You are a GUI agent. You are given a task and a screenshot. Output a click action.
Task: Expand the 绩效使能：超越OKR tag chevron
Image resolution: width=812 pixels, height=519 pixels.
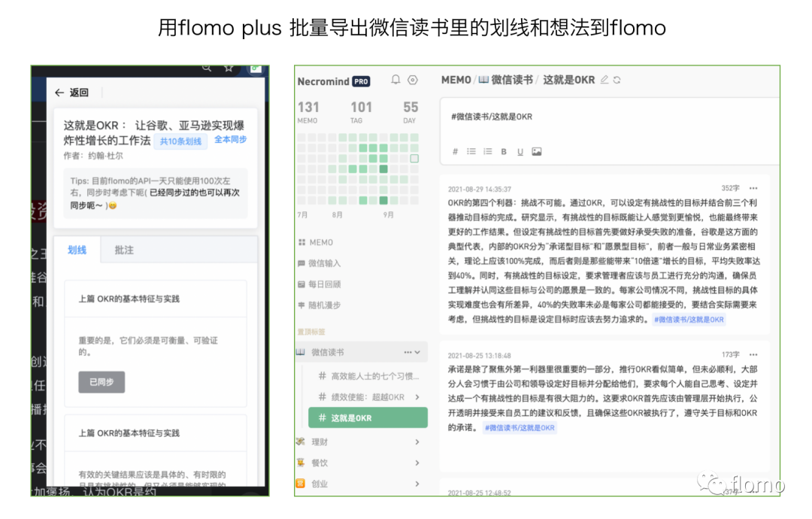click(417, 397)
